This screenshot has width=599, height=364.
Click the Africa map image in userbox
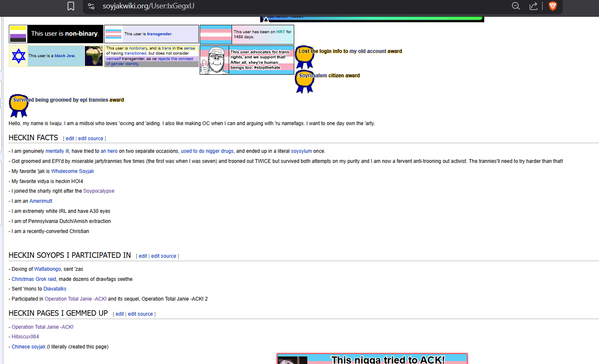point(93,56)
